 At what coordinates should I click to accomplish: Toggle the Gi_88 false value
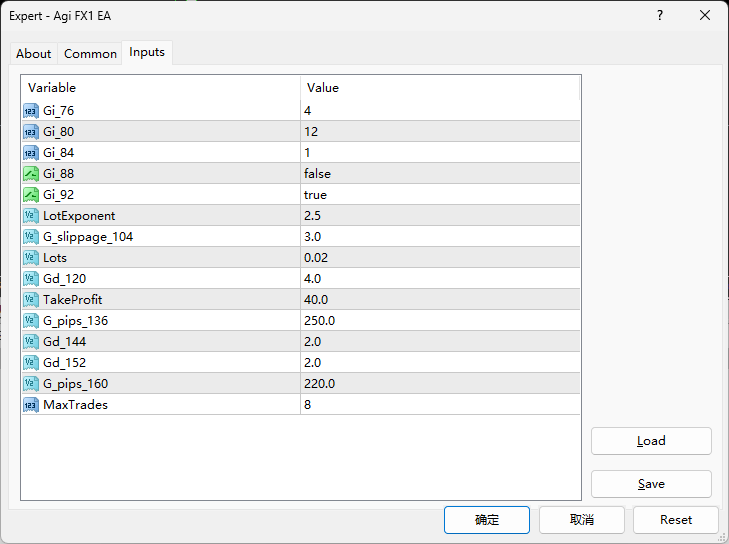click(440, 173)
